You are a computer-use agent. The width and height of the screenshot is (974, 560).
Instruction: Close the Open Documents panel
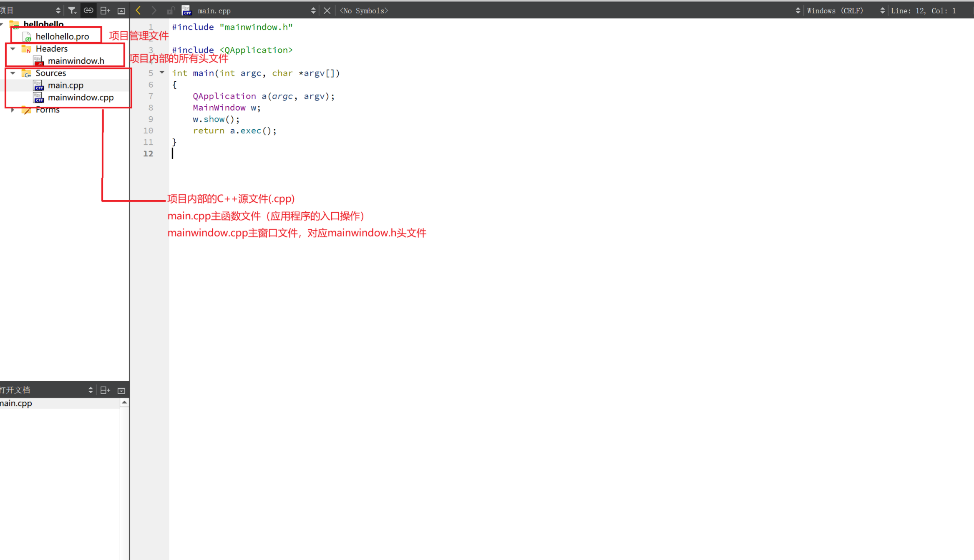121,391
